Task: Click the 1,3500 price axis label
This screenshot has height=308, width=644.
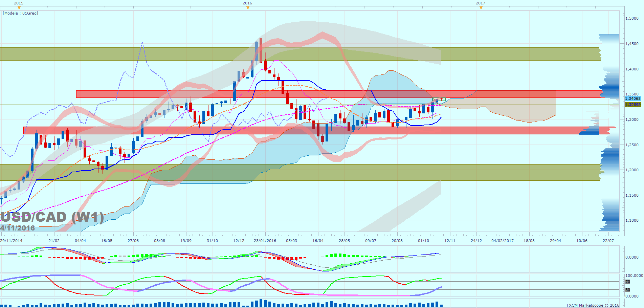Action: (632, 94)
